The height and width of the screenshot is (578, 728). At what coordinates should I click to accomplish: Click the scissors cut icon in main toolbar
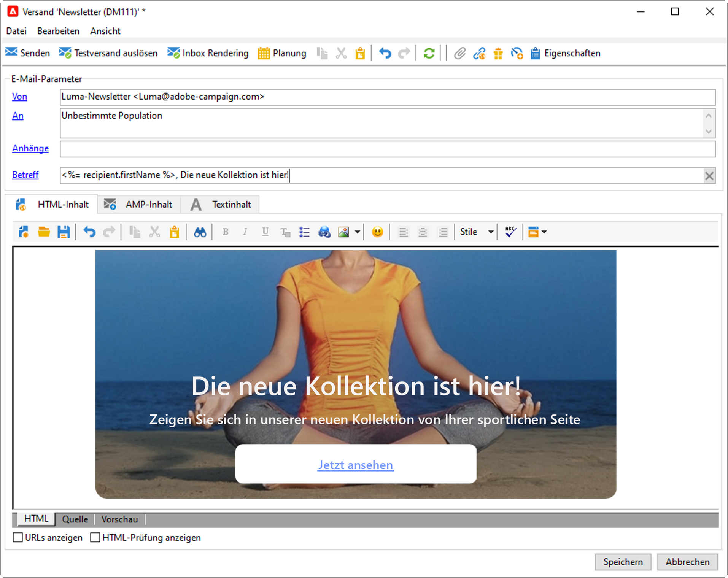pos(341,53)
